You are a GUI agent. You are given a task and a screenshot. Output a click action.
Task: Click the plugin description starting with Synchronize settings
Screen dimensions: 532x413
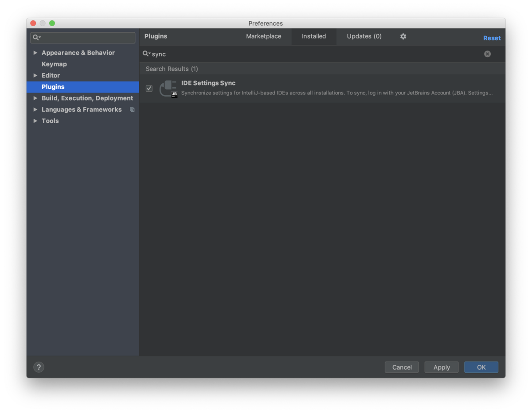[x=337, y=93]
